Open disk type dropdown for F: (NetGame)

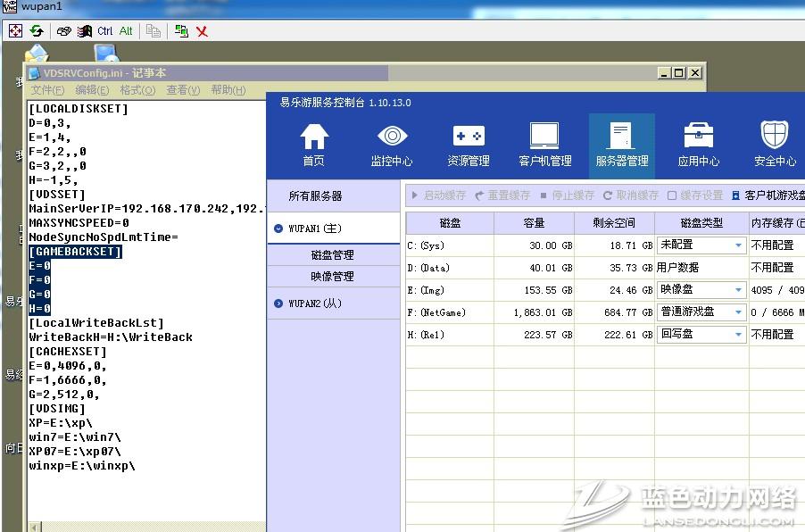click(x=738, y=312)
